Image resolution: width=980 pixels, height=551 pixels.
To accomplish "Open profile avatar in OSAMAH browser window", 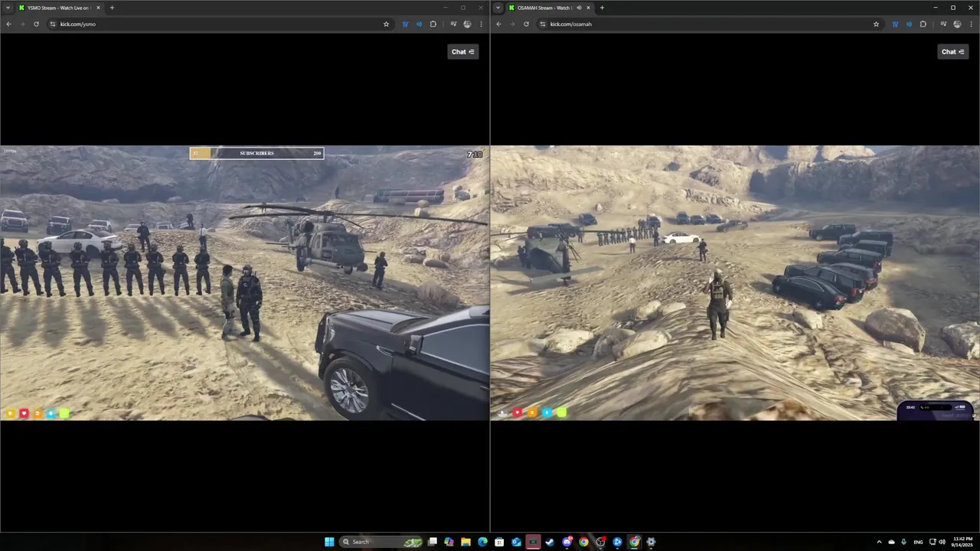I will pos(957,24).
